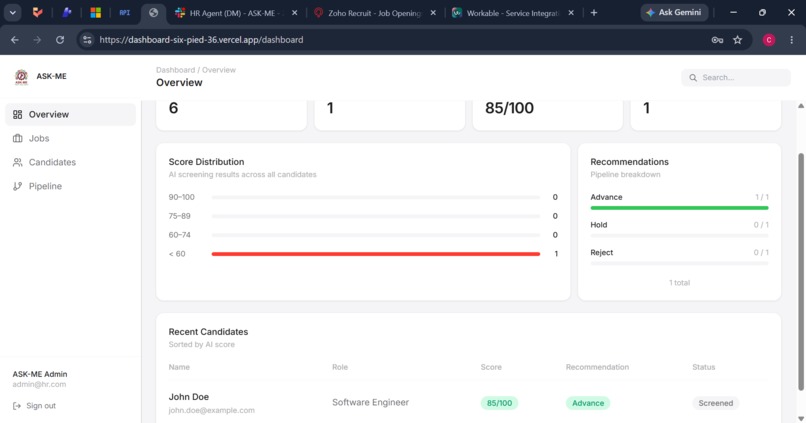Click the search magnifier icon

pyautogui.click(x=693, y=78)
